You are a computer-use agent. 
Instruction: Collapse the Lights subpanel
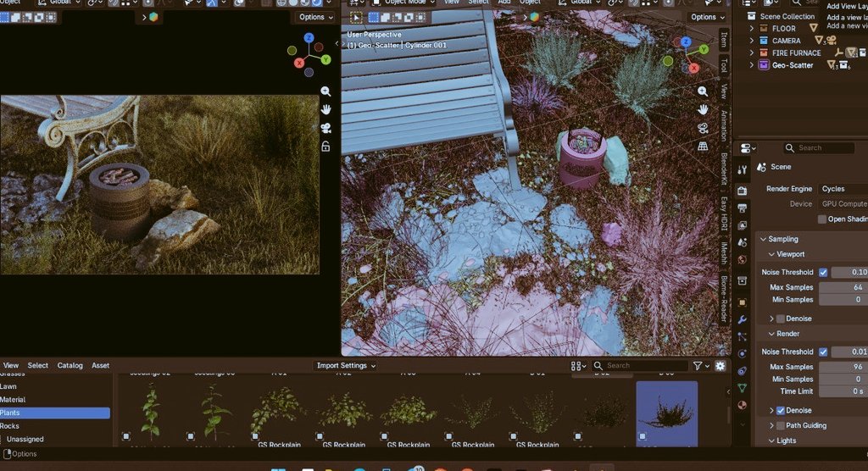click(771, 441)
